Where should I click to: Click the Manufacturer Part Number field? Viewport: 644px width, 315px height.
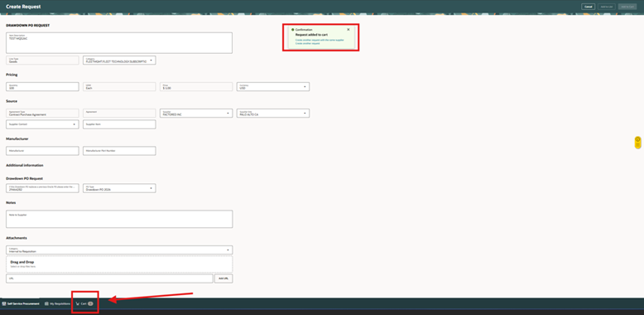[x=119, y=151]
